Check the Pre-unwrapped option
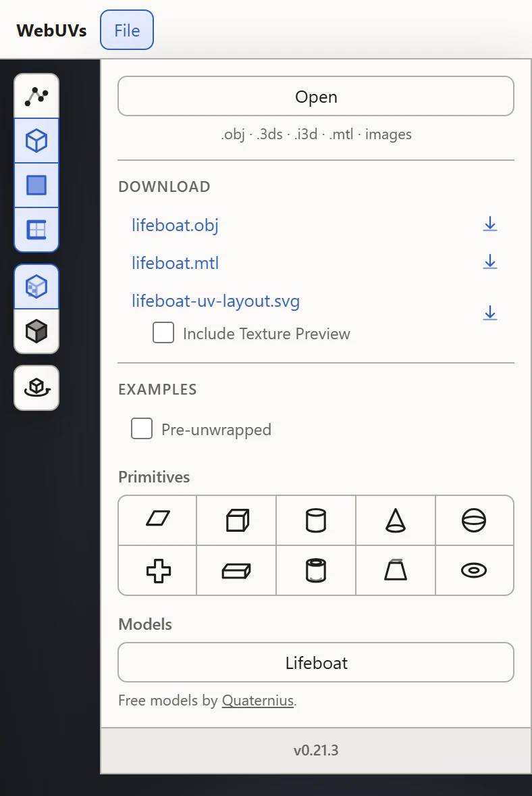This screenshot has height=796, width=532. point(142,428)
